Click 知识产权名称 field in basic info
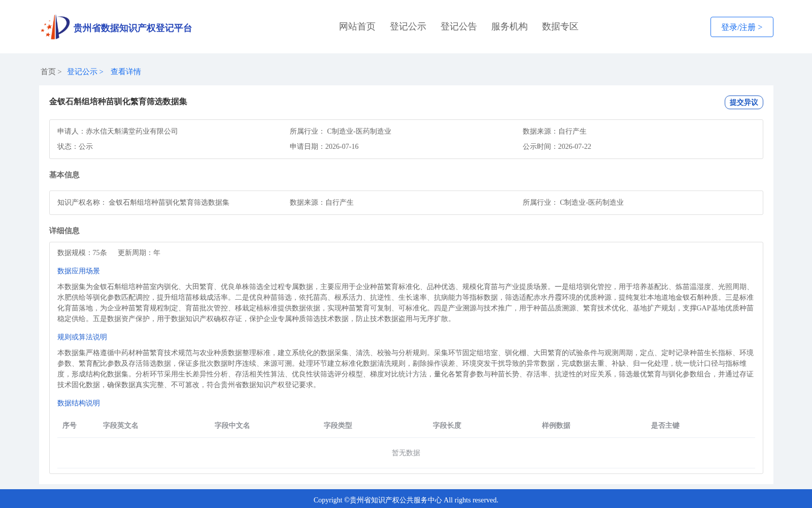The height and width of the screenshot is (508, 812). click(143, 202)
